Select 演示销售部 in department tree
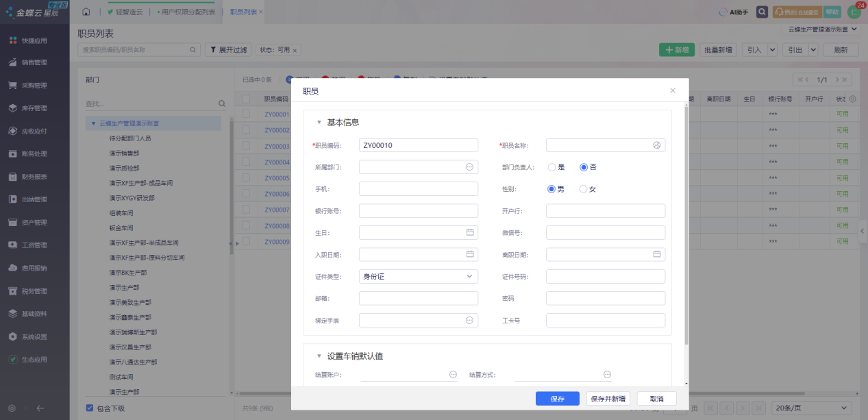This screenshot has width=868, height=420. 124,153
